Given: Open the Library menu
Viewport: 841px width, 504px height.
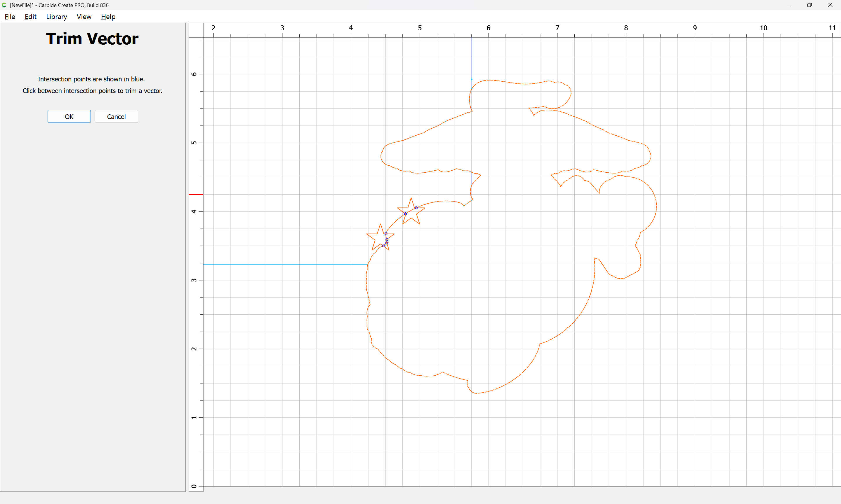Looking at the screenshot, I should [56, 17].
